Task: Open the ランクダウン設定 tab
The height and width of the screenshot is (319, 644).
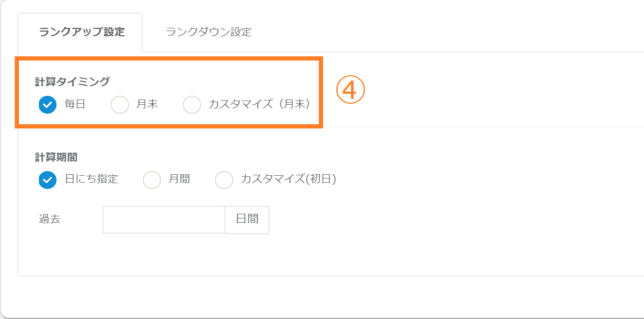Action: 208,32
